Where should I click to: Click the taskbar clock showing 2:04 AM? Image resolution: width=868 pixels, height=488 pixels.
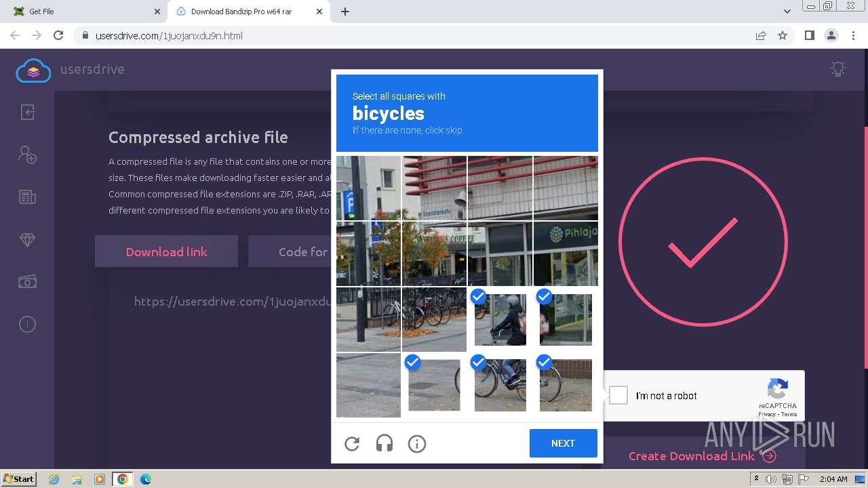[833, 479]
